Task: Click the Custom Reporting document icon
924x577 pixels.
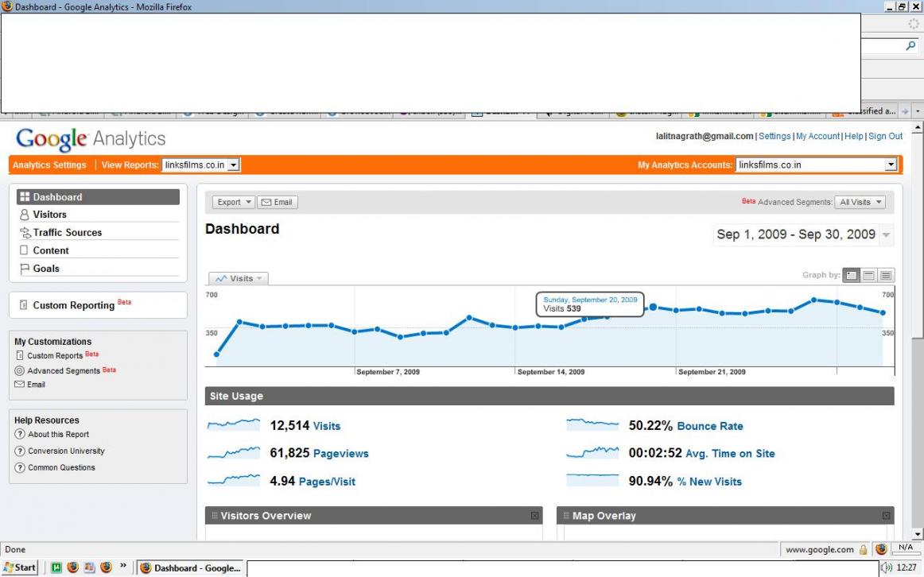Action: tap(24, 305)
